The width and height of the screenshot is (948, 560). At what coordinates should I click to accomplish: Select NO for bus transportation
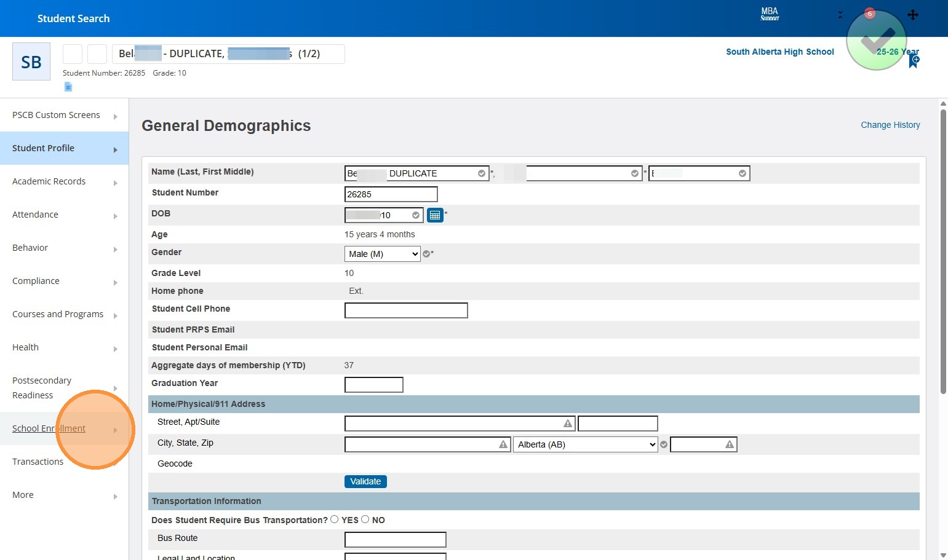pyautogui.click(x=365, y=519)
